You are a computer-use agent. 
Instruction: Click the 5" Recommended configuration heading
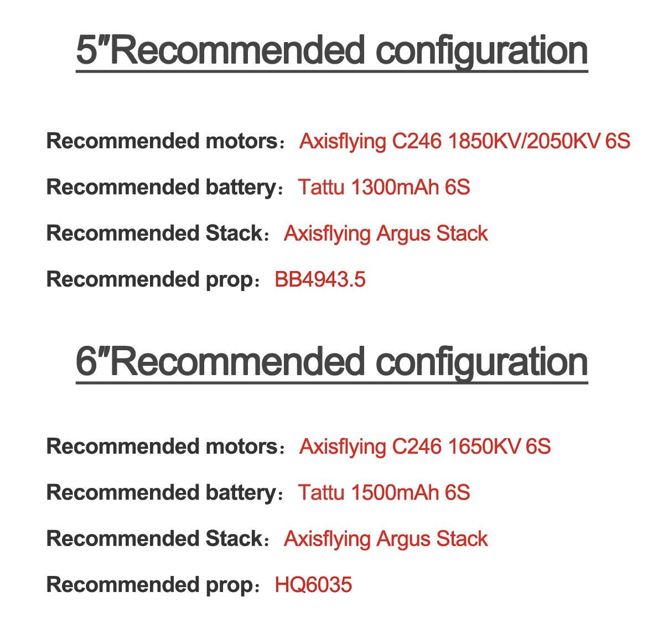pyautogui.click(x=332, y=51)
